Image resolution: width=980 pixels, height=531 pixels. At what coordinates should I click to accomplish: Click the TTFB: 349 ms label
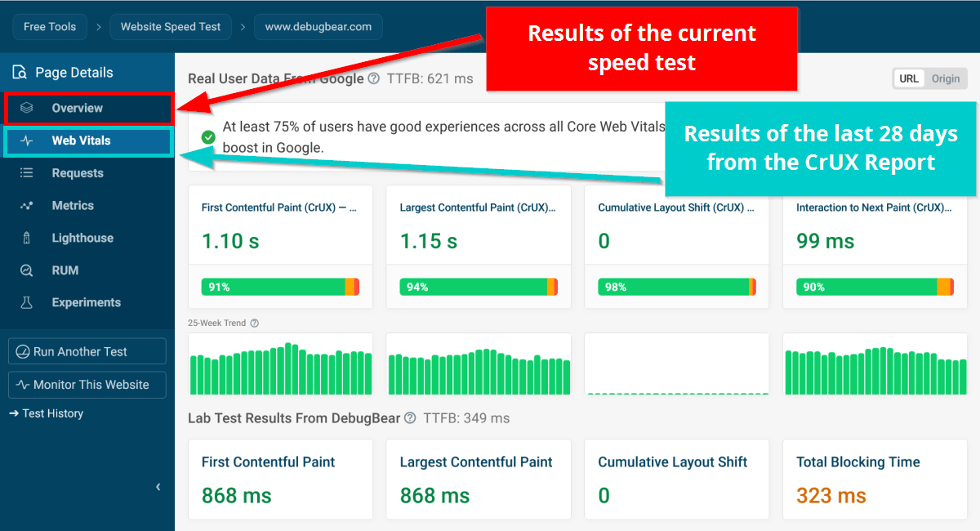tap(466, 418)
